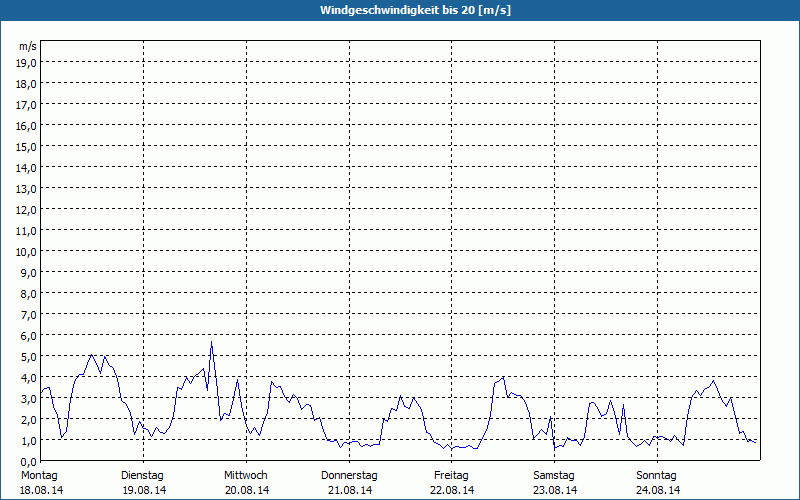Click the 'Donnerstag' day label

(x=349, y=476)
